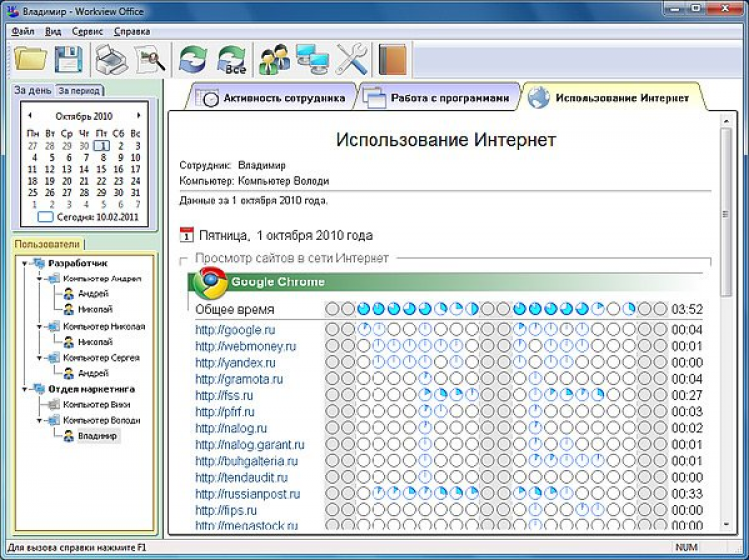Open the http://gramota.ru link
This screenshot has height=560, width=749.
[x=239, y=379]
